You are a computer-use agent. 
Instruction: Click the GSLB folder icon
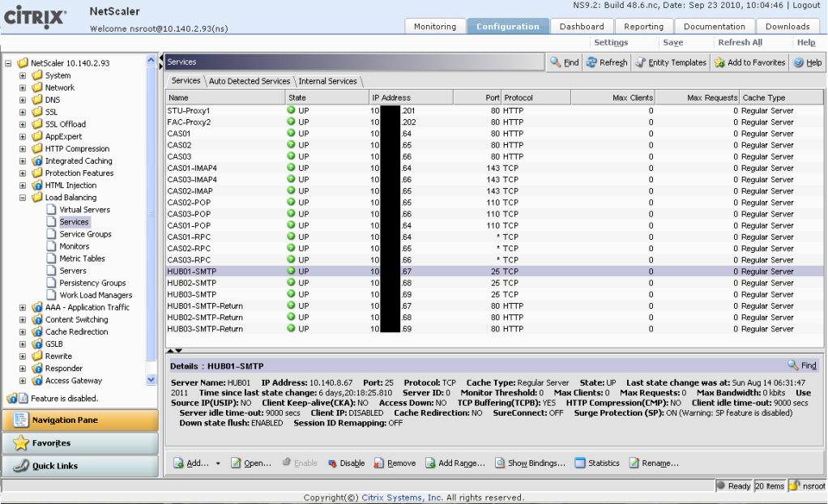37,344
